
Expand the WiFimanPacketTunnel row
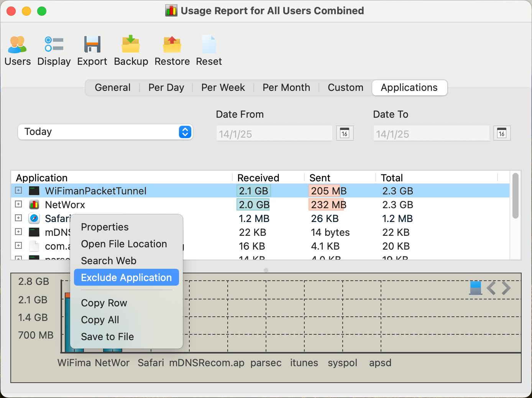18,190
